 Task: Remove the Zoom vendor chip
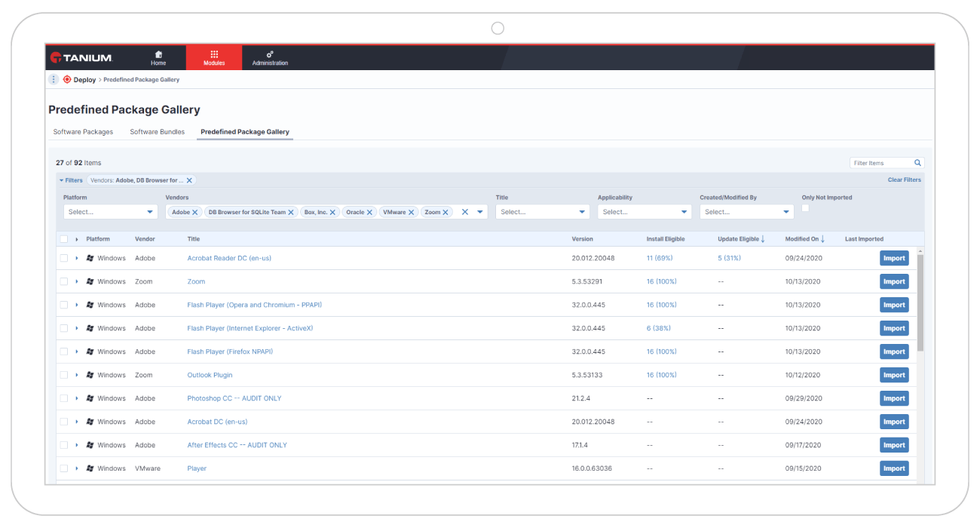446,213
